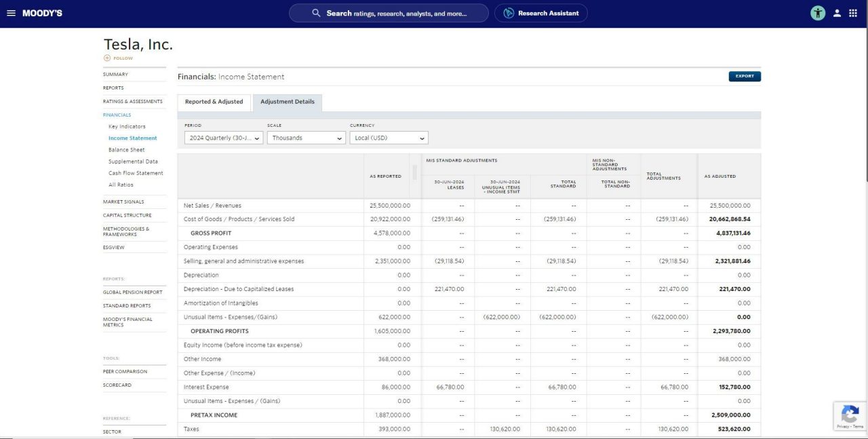Open the hamburger navigation menu
This screenshot has height=439, width=868.
click(11, 13)
